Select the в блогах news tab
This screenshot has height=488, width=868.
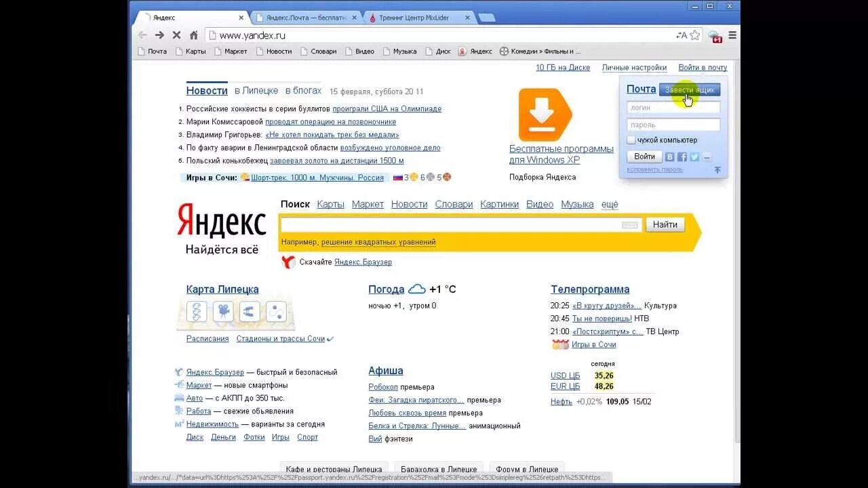(303, 90)
